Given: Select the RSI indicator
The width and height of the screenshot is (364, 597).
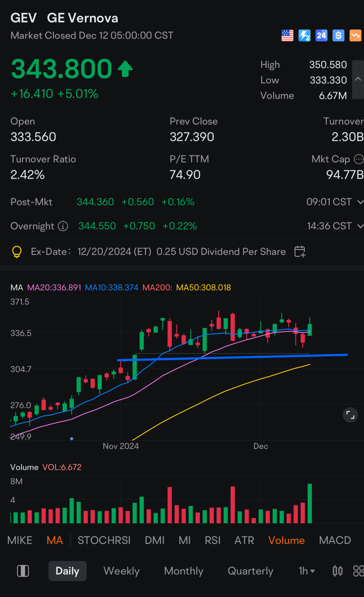Looking at the screenshot, I should (x=213, y=540).
